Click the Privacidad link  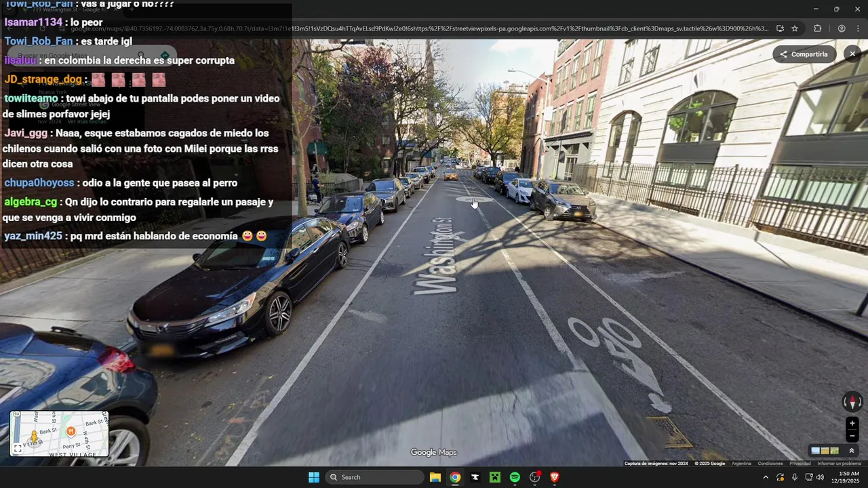pos(800,464)
